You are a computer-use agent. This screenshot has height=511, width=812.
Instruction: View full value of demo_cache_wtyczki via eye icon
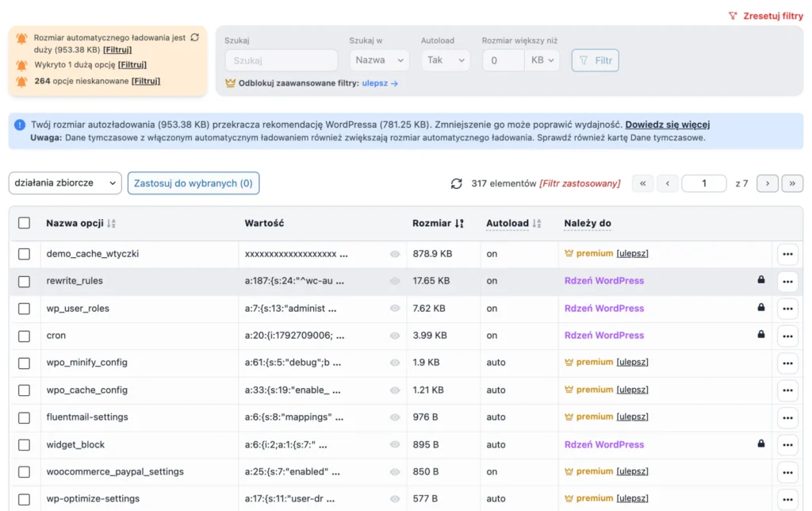click(395, 254)
